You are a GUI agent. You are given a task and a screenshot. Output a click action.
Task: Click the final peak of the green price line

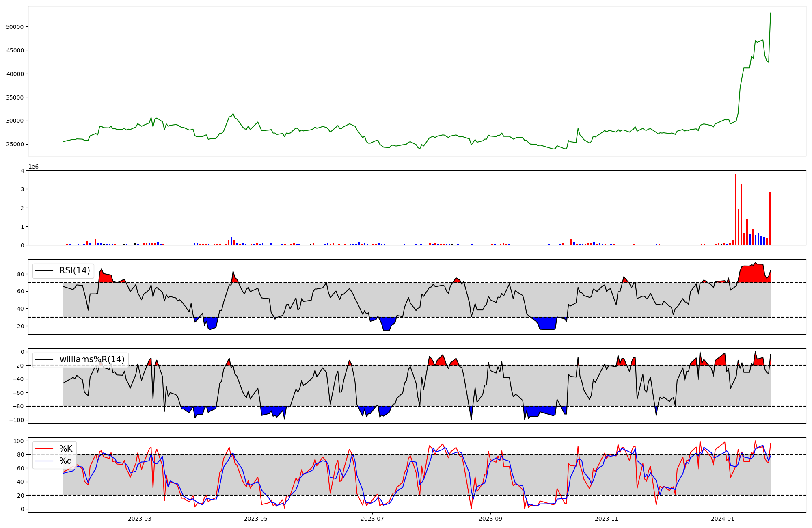(x=771, y=13)
